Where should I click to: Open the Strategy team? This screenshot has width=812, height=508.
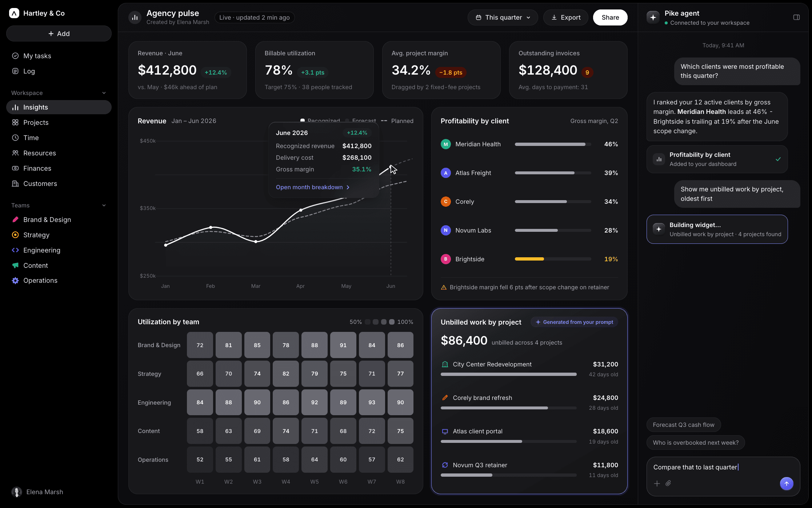coord(59,235)
